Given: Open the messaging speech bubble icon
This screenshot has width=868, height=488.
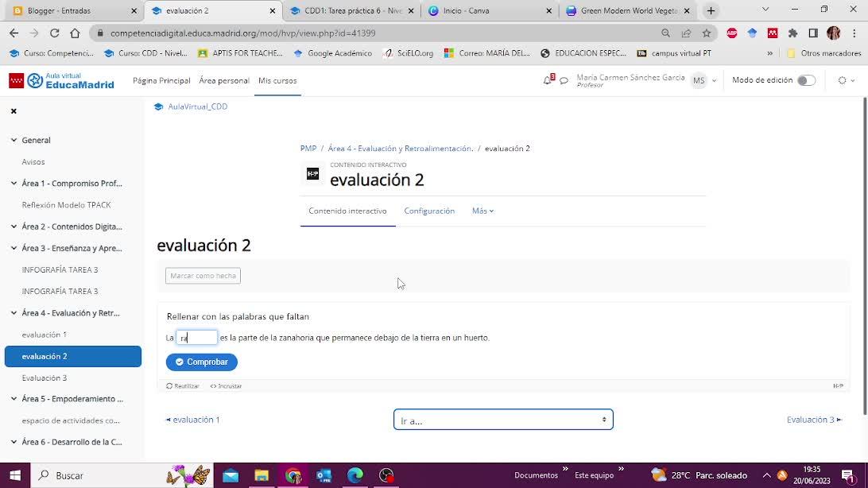Looking at the screenshot, I should 564,81.
